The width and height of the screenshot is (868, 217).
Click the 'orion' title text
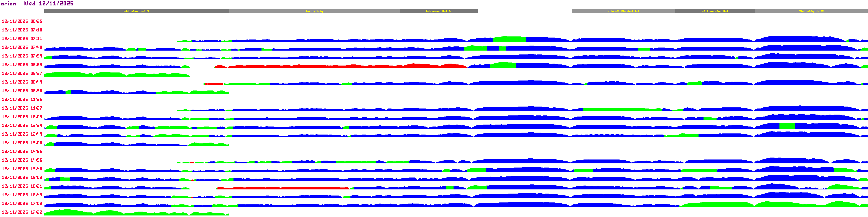coord(8,4)
